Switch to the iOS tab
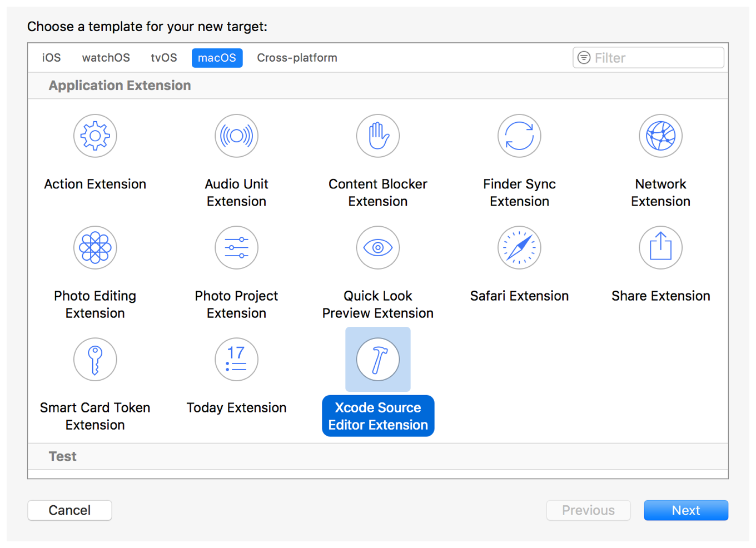 (x=51, y=57)
